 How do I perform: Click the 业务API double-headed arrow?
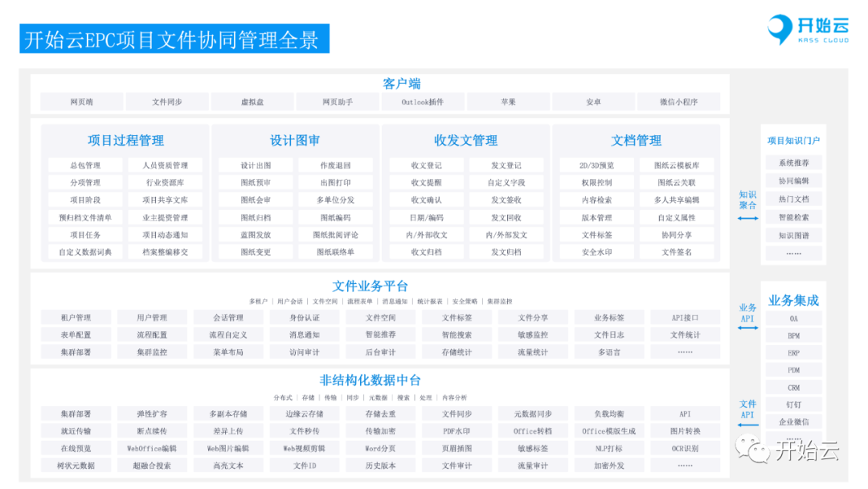[x=747, y=328]
